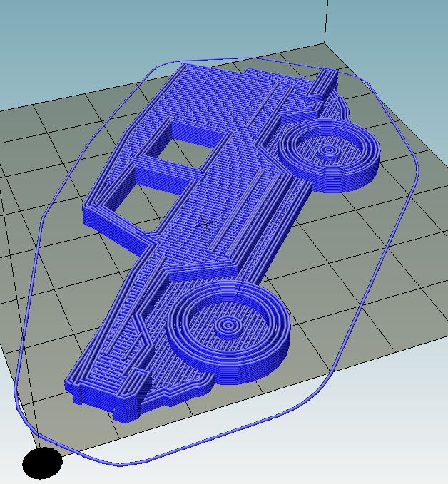The image size is (448, 484).
Task: Select the smaller wheel of the car model
Action: point(330,155)
